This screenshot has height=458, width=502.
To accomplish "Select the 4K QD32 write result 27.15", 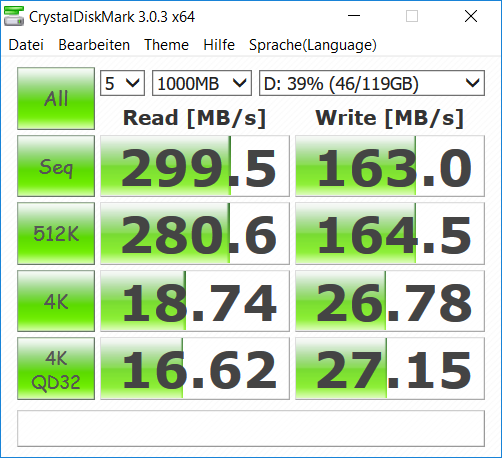I will click(x=390, y=368).
